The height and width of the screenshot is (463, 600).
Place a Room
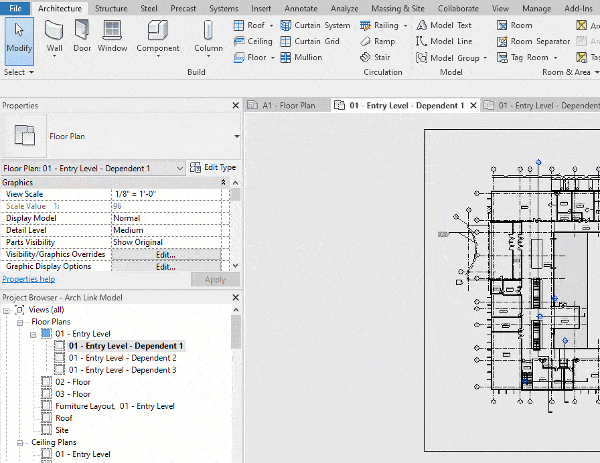click(514, 25)
